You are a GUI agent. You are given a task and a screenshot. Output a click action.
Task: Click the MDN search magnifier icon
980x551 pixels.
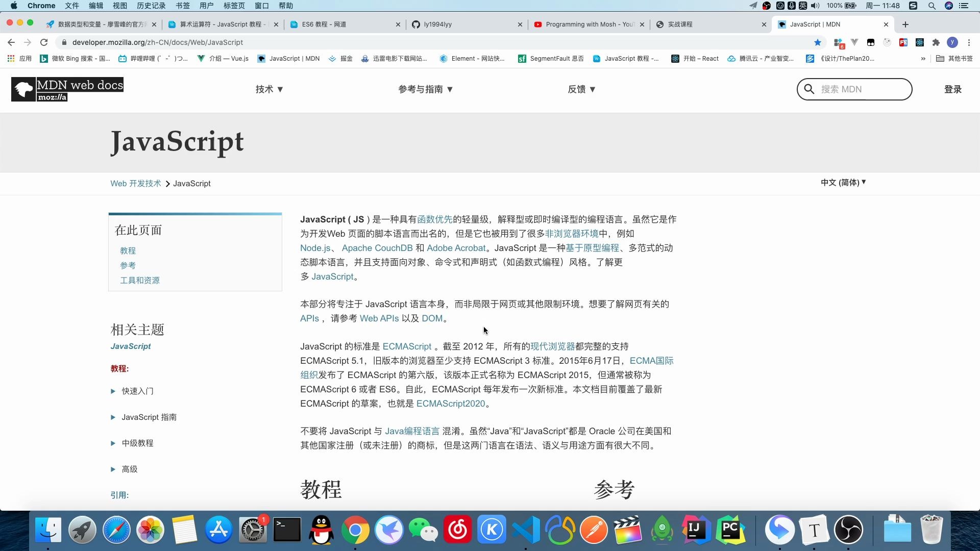(x=809, y=89)
